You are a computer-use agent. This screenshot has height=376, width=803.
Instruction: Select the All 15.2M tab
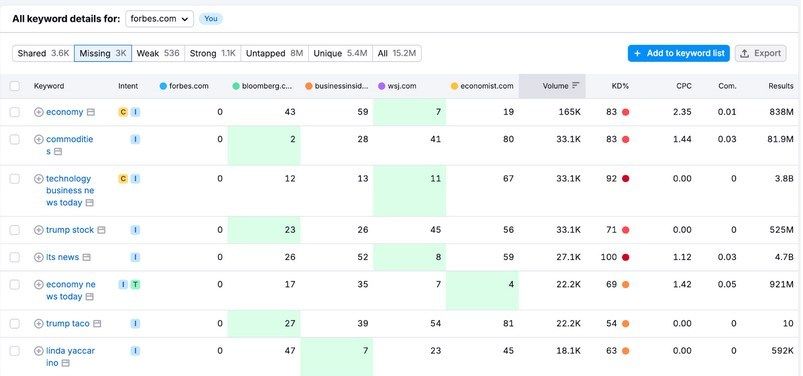tap(397, 53)
